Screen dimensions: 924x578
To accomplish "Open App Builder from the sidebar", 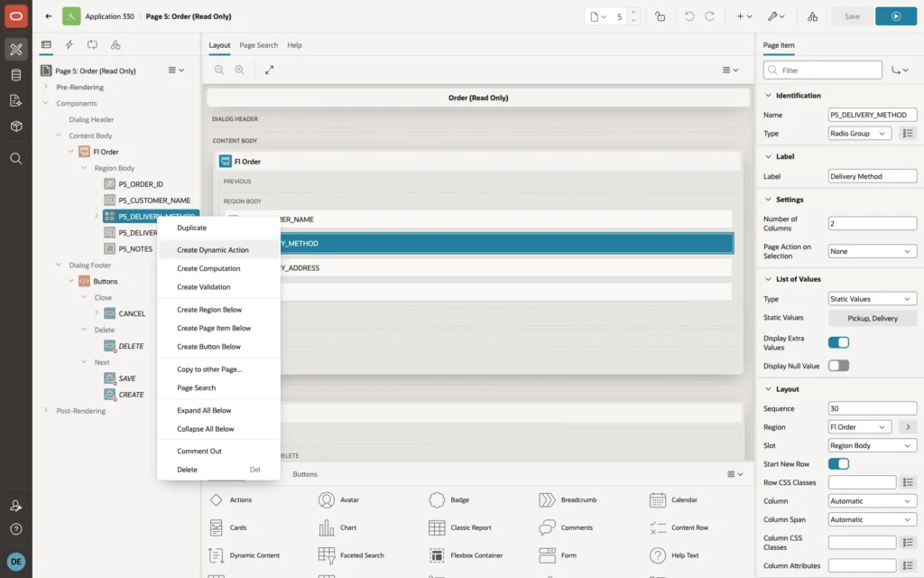I will point(16,49).
